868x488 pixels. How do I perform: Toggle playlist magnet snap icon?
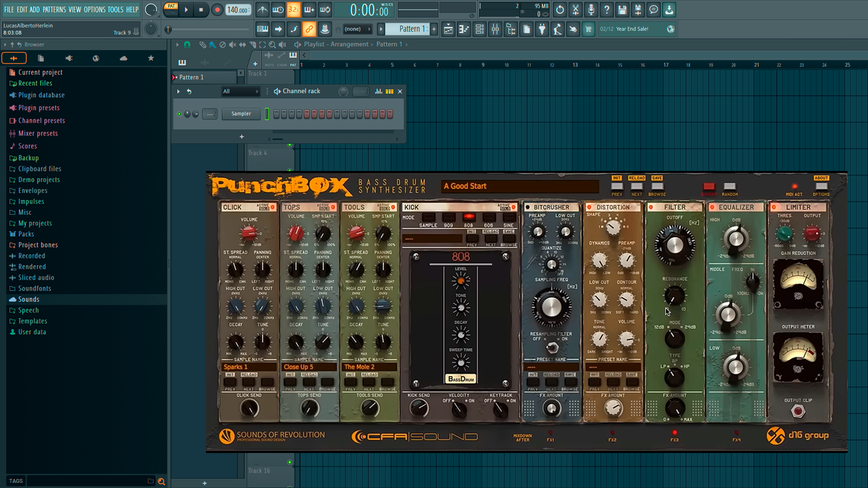tap(187, 44)
